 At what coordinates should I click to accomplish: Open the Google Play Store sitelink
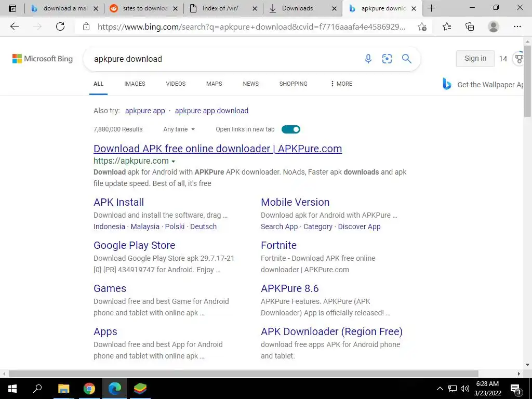click(x=135, y=245)
